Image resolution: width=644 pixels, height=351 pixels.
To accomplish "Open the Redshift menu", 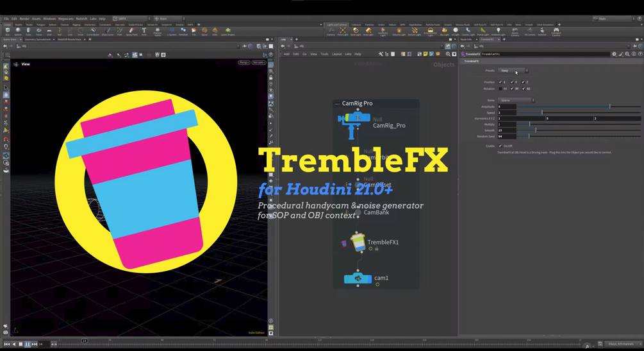I will [81, 19].
